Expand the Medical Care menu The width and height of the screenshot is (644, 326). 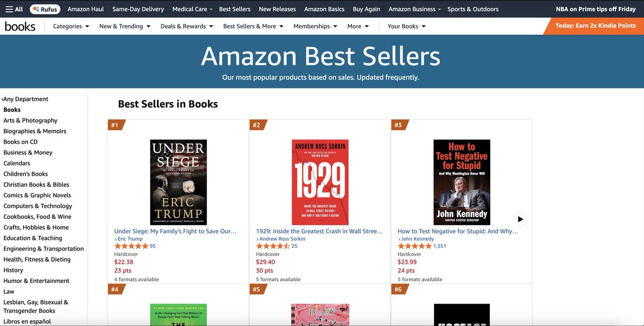coord(192,9)
